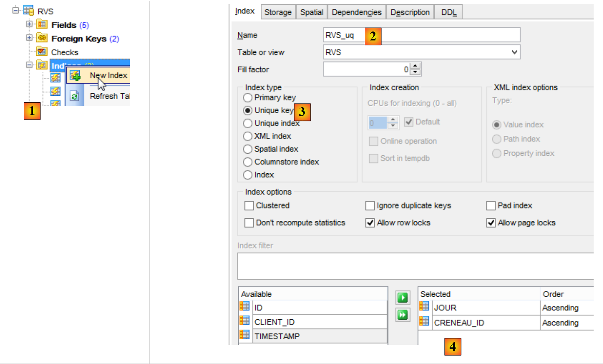Increase the Fill factor value
The height and width of the screenshot is (364, 603).
[x=416, y=66]
